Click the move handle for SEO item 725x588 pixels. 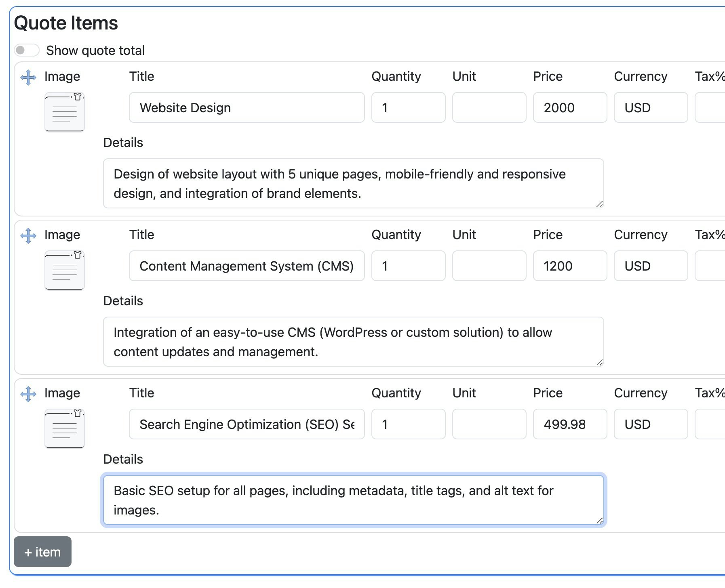point(28,394)
